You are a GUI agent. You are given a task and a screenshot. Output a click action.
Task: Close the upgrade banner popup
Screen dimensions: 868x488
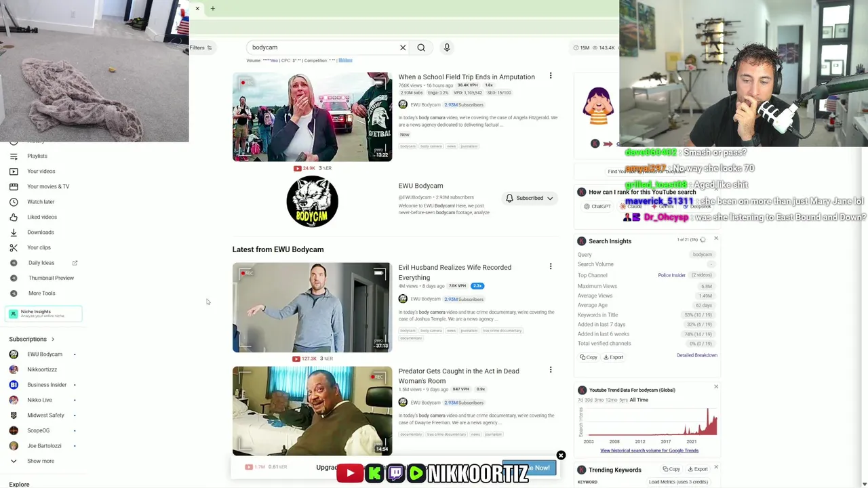coord(561,455)
